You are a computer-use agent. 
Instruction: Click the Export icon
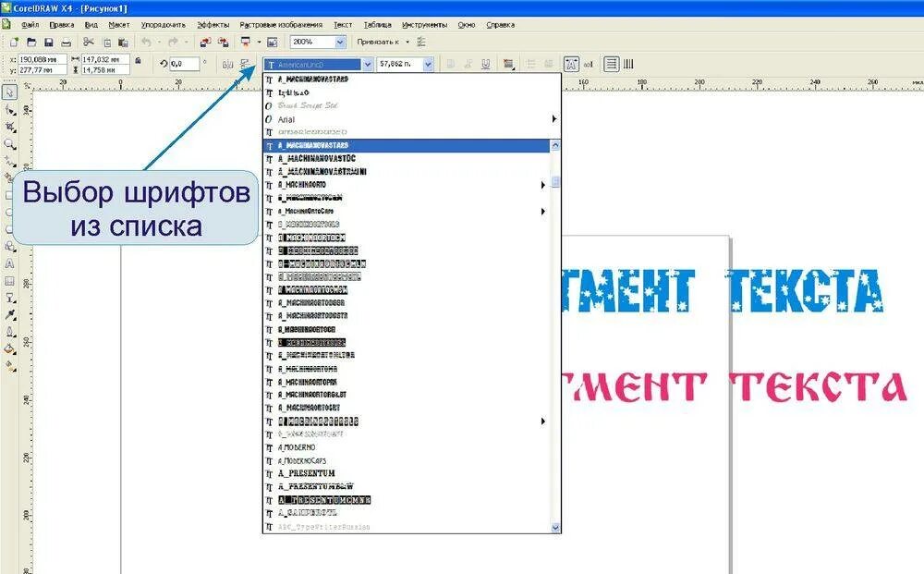pyautogui.click(x=224, y=42)
